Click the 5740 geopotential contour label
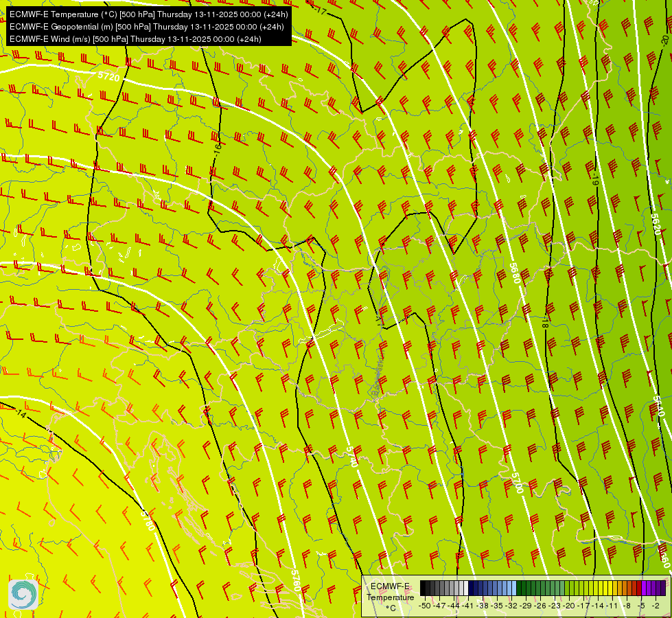Screen dimensions: 672x618 (352, 457)
